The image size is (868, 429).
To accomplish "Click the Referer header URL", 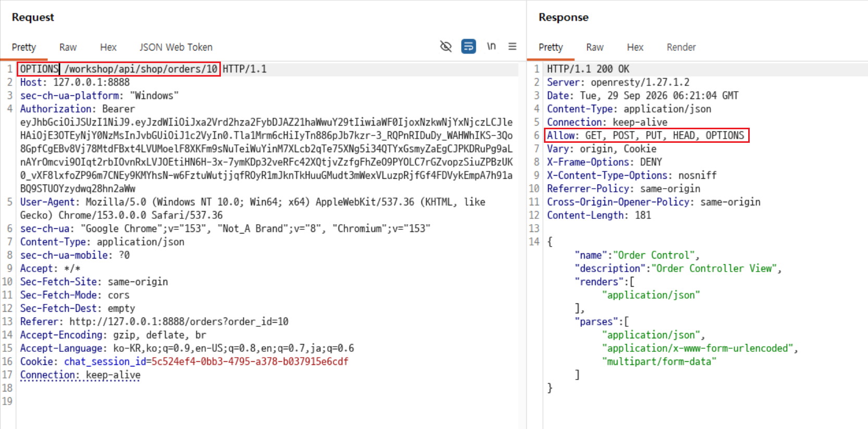I will coord(179,322).
